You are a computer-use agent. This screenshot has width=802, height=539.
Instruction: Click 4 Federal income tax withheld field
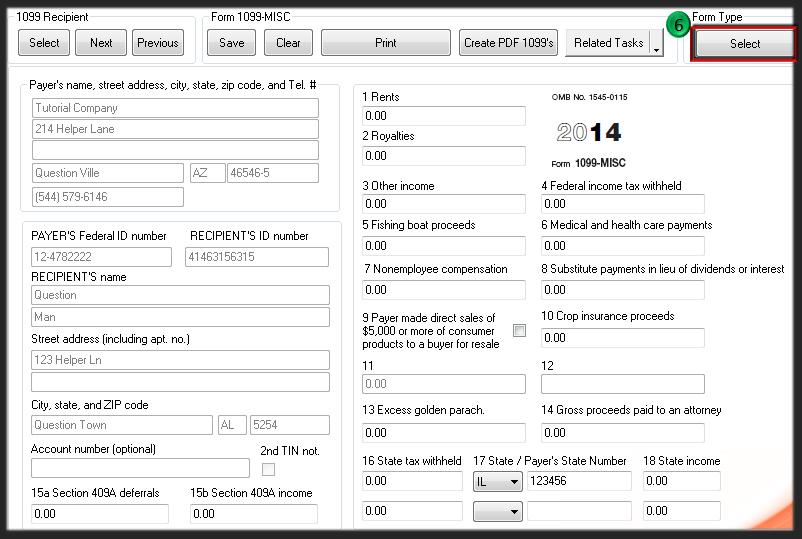(622, 204)
